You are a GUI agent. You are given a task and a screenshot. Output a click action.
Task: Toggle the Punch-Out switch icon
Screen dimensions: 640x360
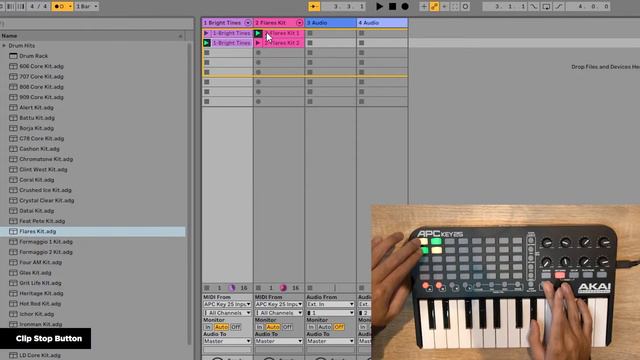click(559, 7)
